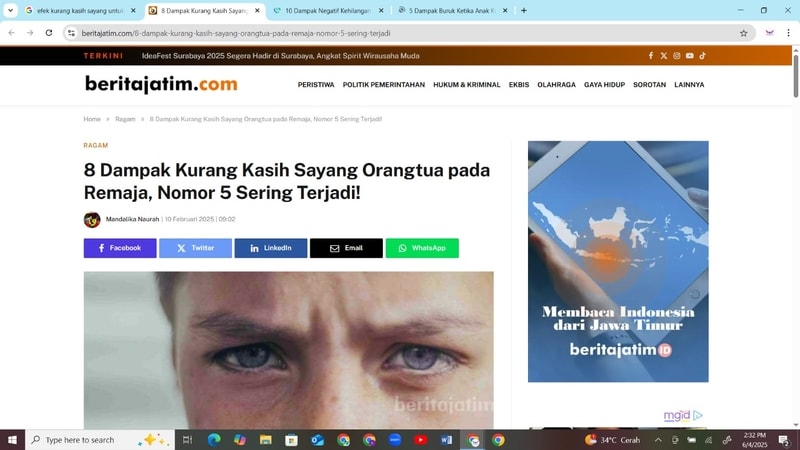Open File Explorer from taskbar

pos(265,440)
